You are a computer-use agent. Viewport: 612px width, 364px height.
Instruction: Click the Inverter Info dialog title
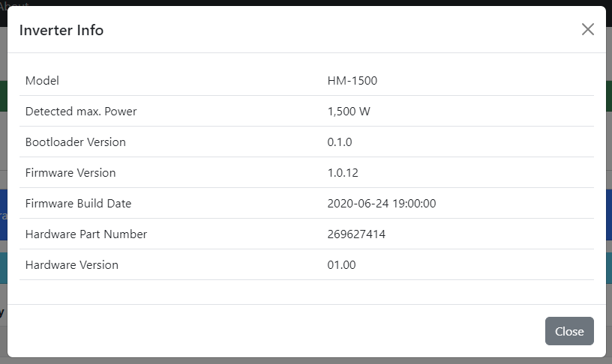click(x=61, y=30)
